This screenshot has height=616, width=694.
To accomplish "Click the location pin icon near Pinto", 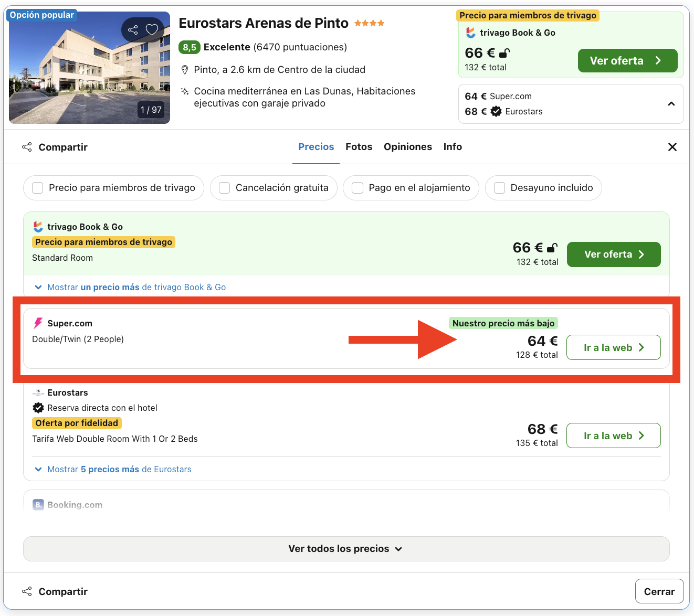I will click(x=185, y=70).
